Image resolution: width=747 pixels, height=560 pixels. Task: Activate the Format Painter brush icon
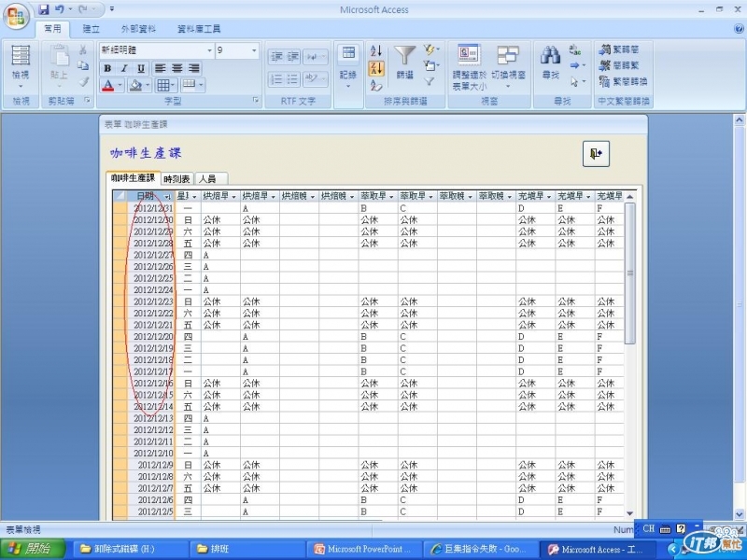click(83, 81)
